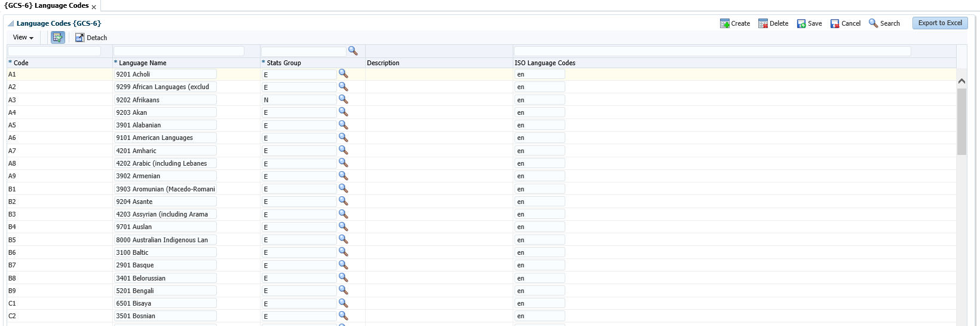This screenshot has height=326, width=980.
Task: Click the Search magnifier in toolbar
Action: pos(873,23)
